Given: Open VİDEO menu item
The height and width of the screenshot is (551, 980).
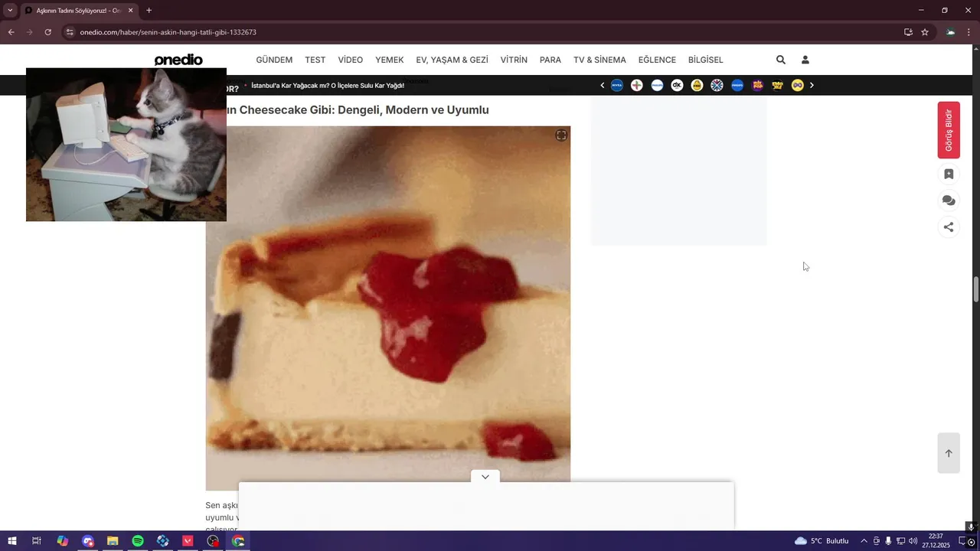Looking at the screenshot, I should pyautogui.click(x=351, y=60).
